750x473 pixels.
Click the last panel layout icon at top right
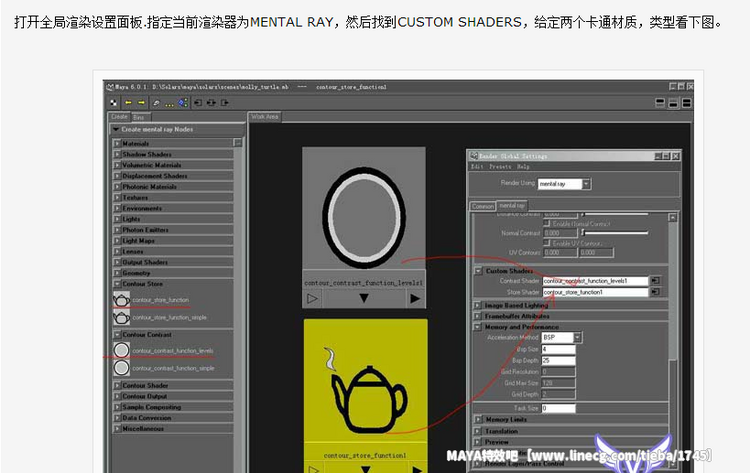tap(686, 103)
